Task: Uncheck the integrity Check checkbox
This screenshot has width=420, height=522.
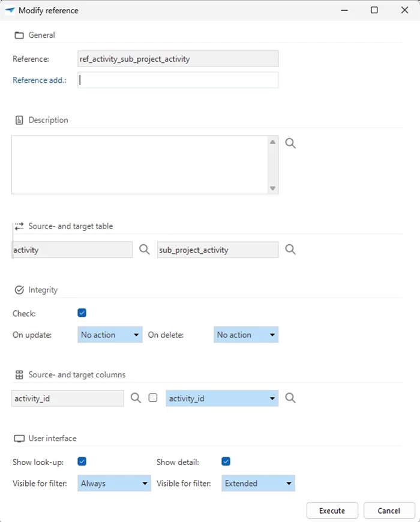Action: 82,313
